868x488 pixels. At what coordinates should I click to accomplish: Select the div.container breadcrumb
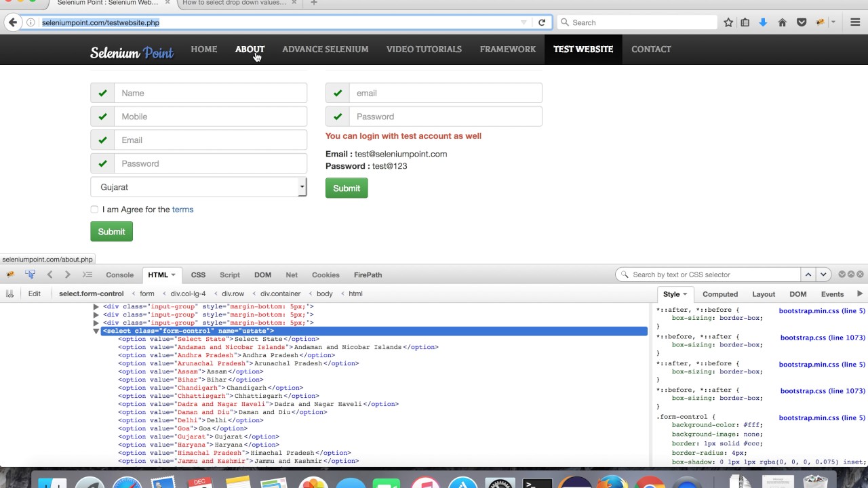pos(280,293)
